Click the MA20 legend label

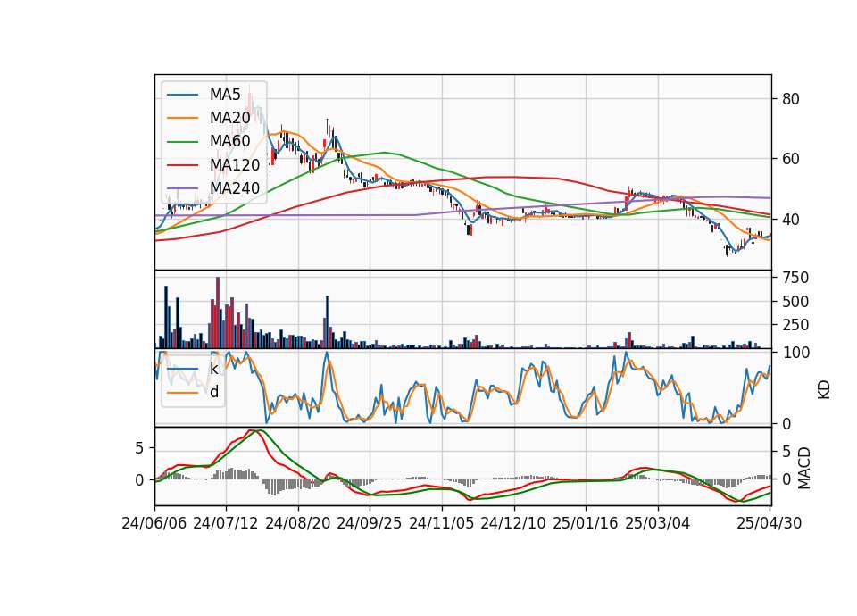229,118
